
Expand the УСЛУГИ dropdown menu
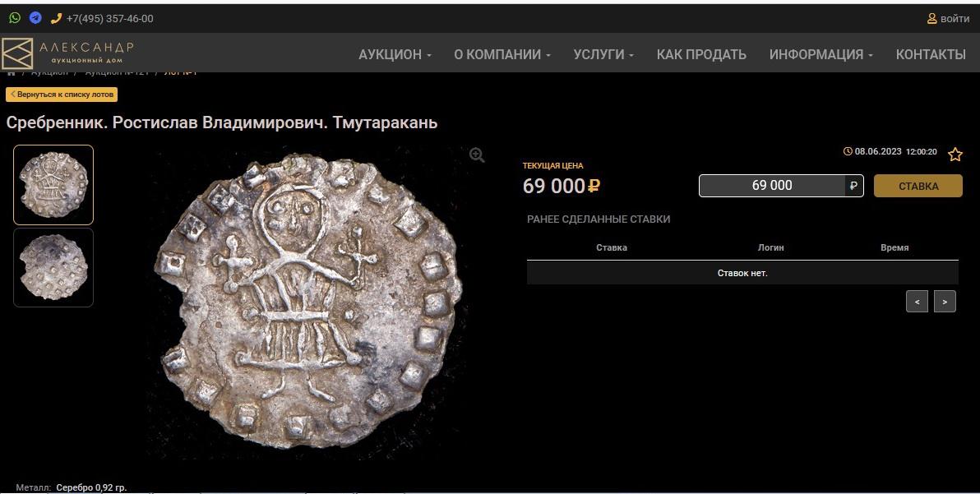click(603, 54)
